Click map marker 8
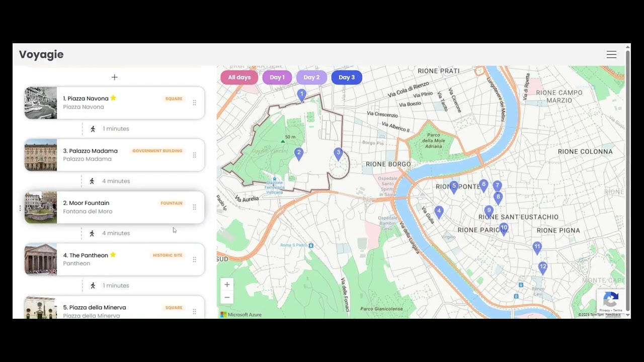 (x=498, y=198)
